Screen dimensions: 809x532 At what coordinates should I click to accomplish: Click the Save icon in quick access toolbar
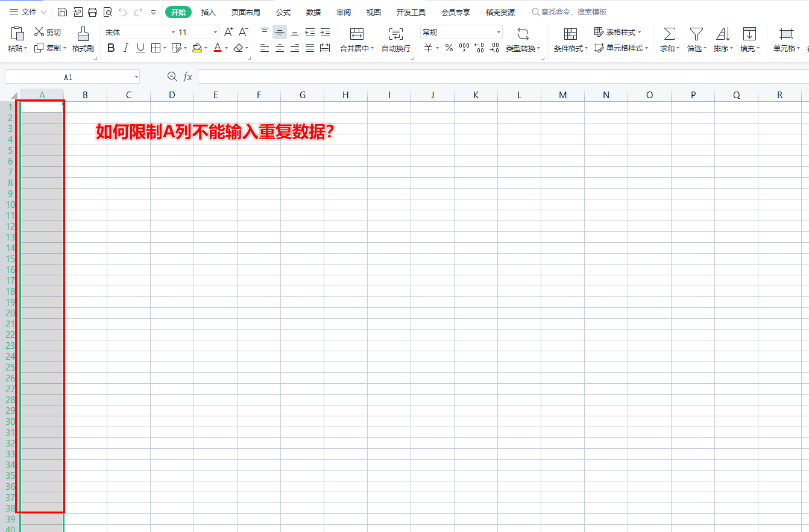pos(63,12)
